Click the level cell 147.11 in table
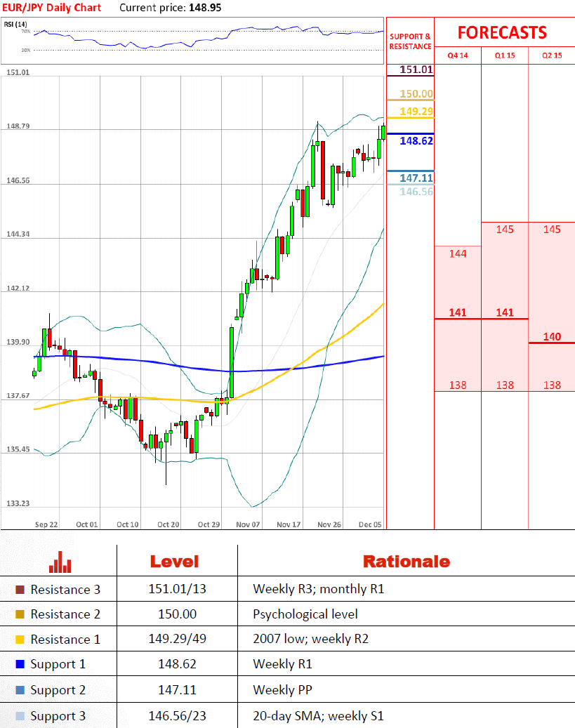This screenshot has height=728, width=575. tap(177, 690)
